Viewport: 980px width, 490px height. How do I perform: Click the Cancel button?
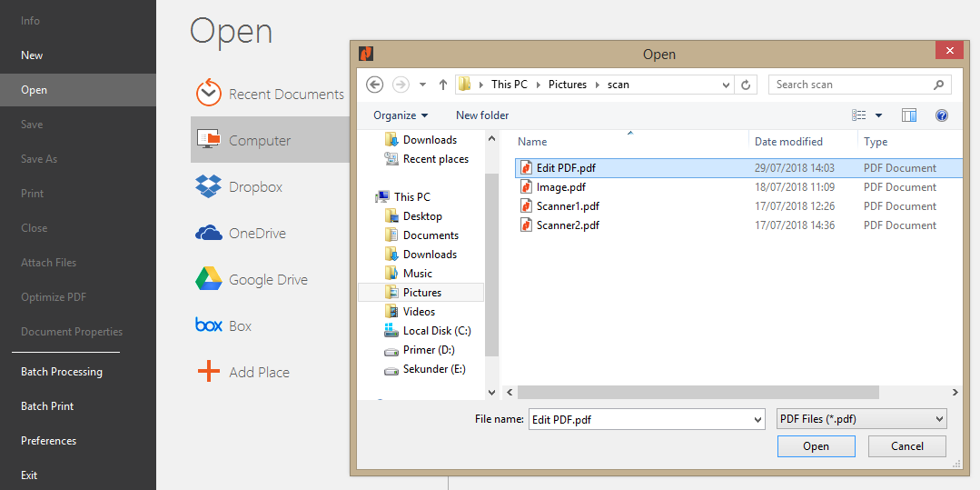906,446
